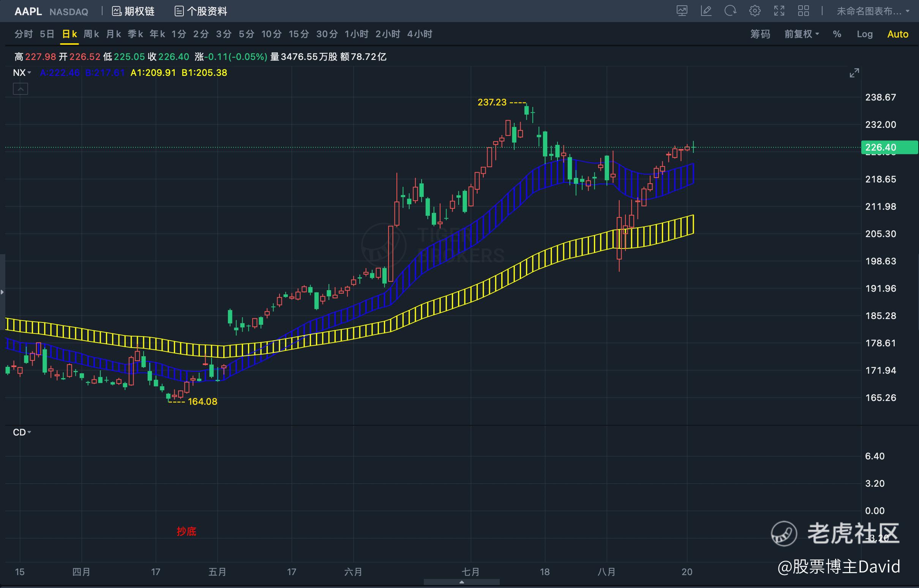Switch to weekly K chart (周k)
The image size is (919, 588).
(x=91, y=34)
